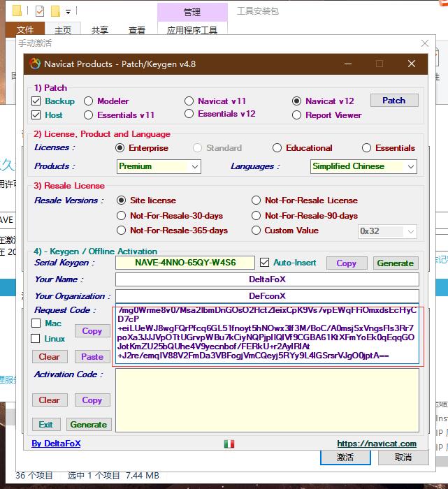
Task: Copy the serial keygen value
Action: pyautogui.click(x=347, y=263)
